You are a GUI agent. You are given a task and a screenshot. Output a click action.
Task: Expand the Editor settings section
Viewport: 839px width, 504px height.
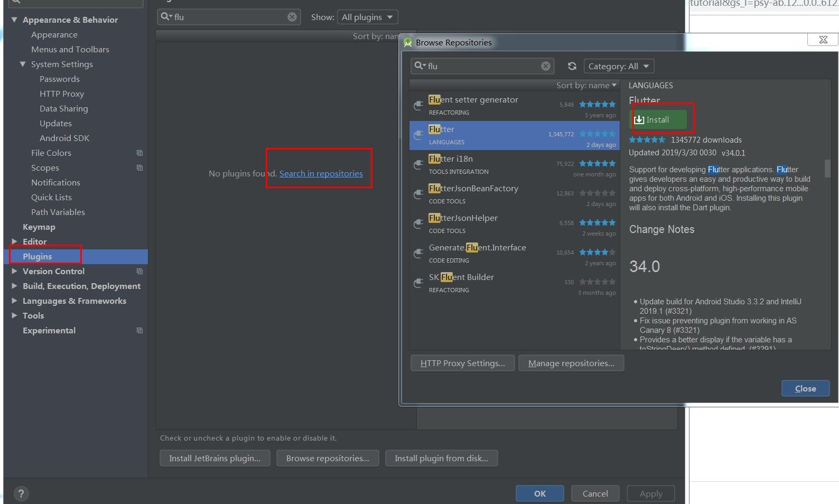(14, 241)
